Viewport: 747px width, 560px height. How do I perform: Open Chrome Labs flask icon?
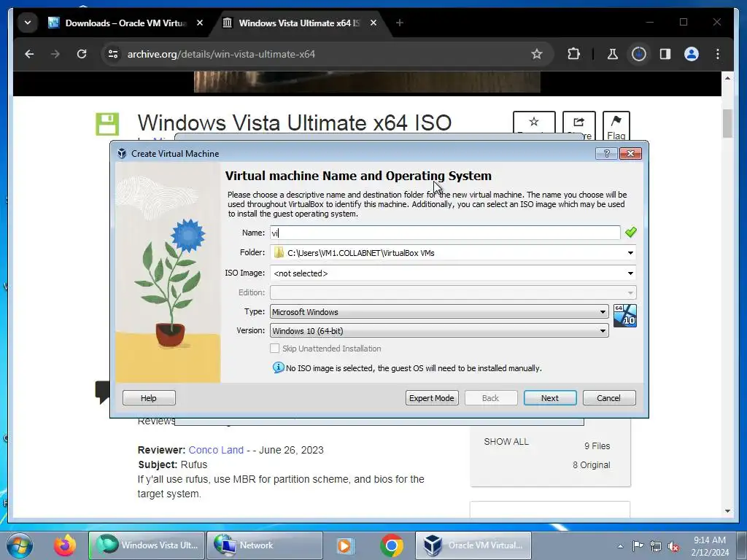point(612,54)
